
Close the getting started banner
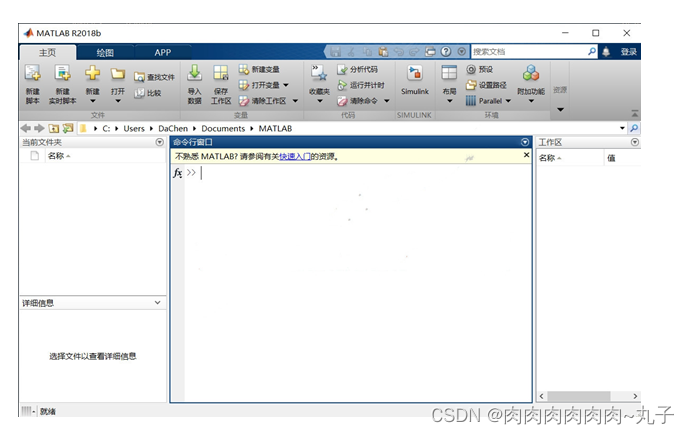526,155
